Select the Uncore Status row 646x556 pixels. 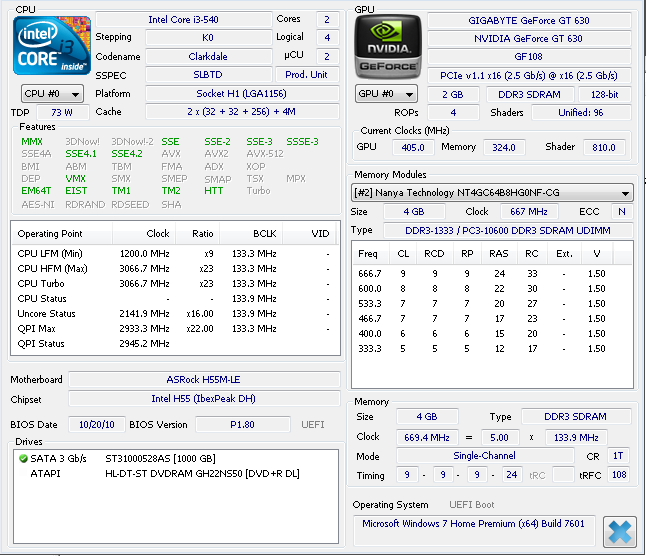click(175, 314)
